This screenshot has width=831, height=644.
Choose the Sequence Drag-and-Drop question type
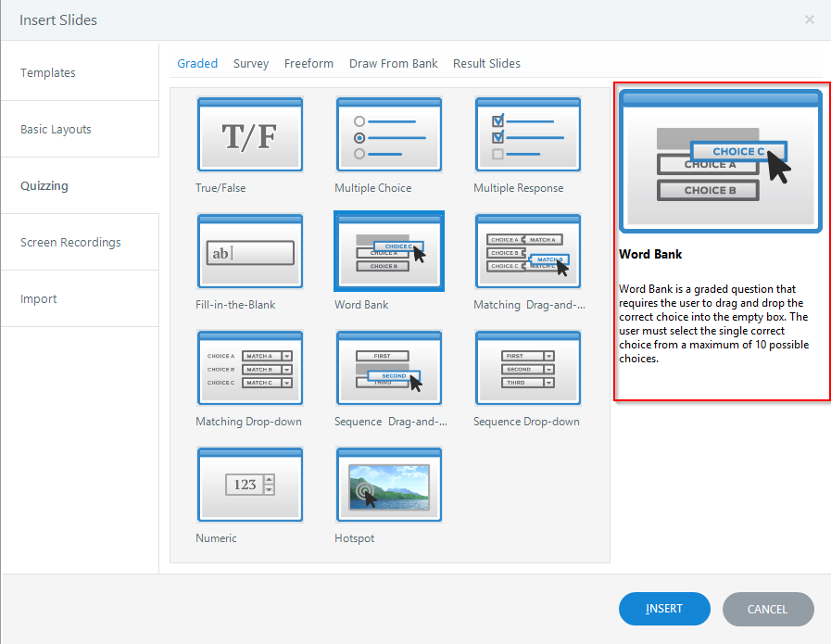coord(388,368)
